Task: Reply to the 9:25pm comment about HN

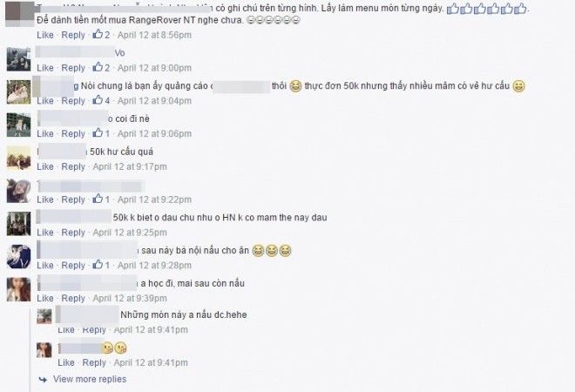Action: coord(73,233)
